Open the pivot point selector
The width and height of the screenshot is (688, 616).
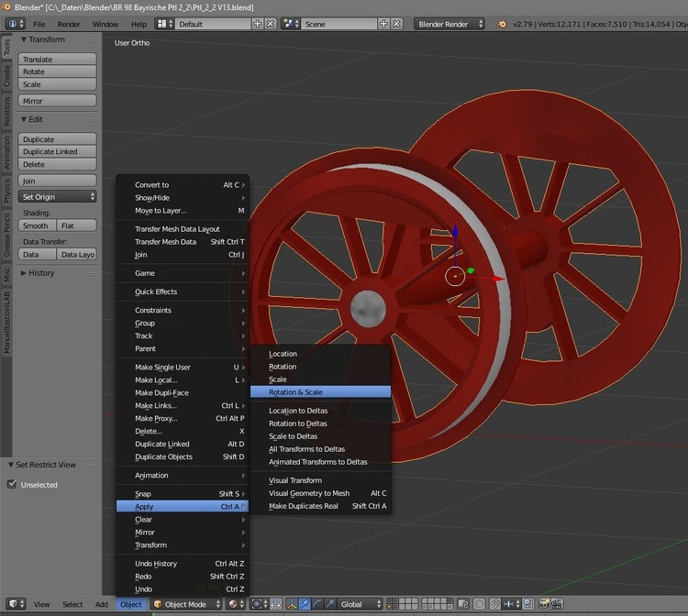(260, 604)
